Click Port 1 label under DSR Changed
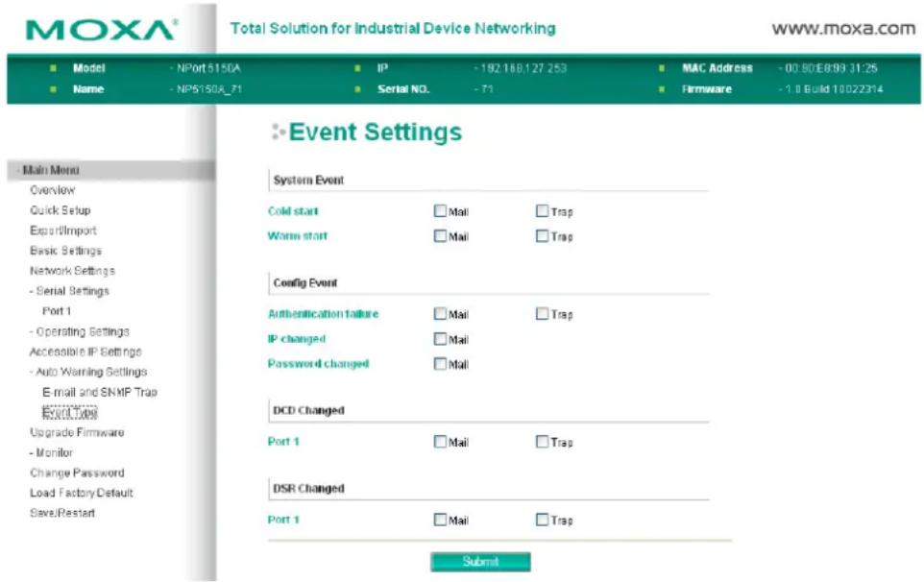Viewport: 924px width, 582px height. [283, 520]
